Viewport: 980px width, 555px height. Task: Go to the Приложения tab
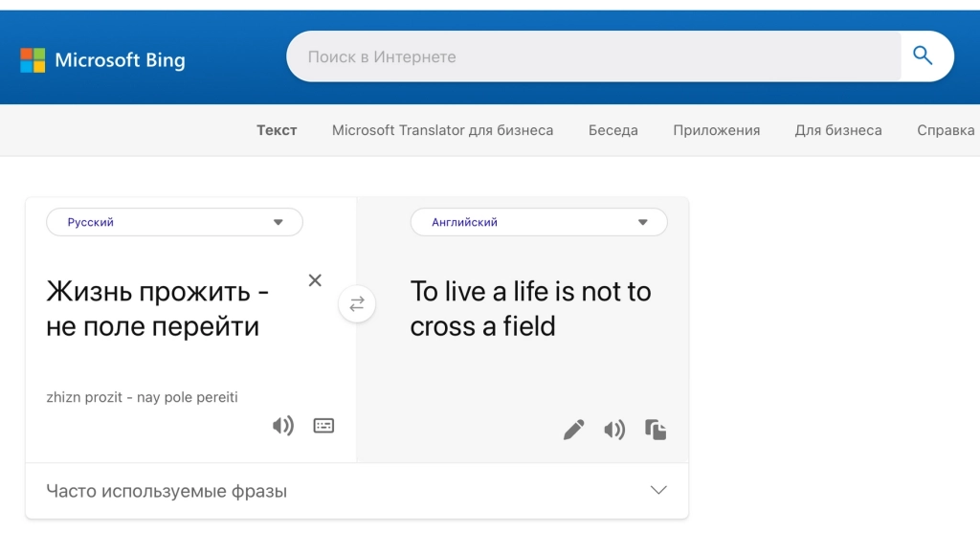click(x=716, y=130)
